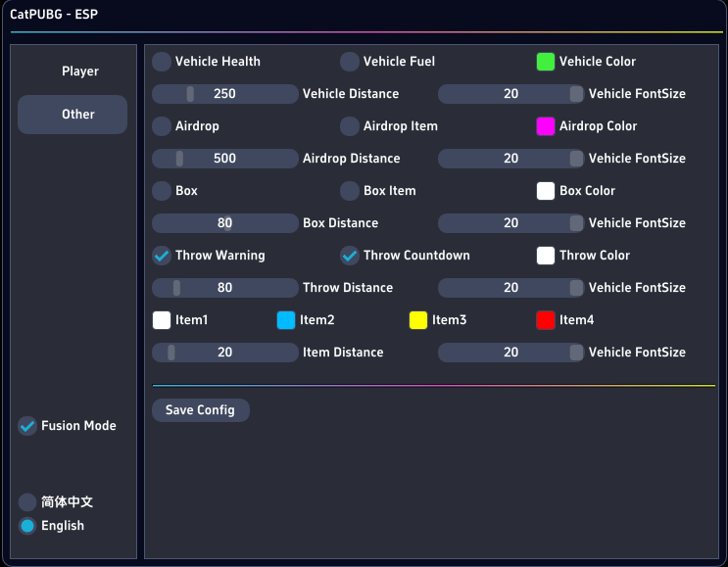
Task: Toggle the Airdrop Item checkbox
Action: [350, 125]
